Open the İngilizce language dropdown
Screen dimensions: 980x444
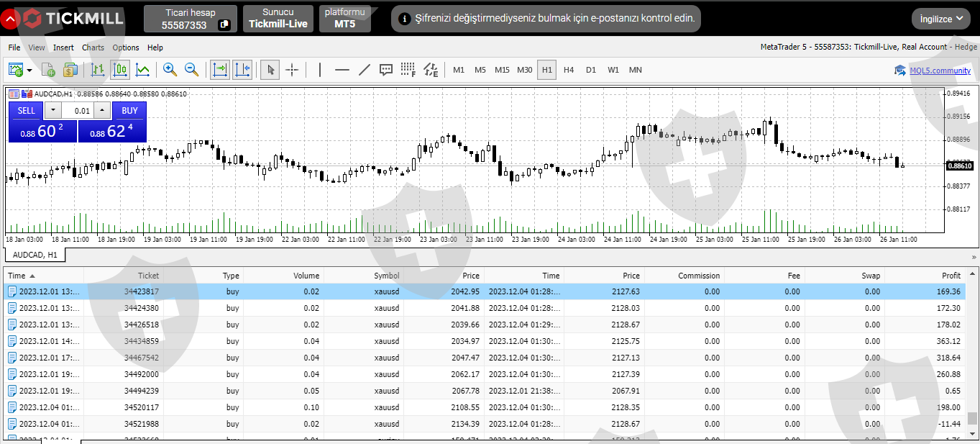(941, 19)
